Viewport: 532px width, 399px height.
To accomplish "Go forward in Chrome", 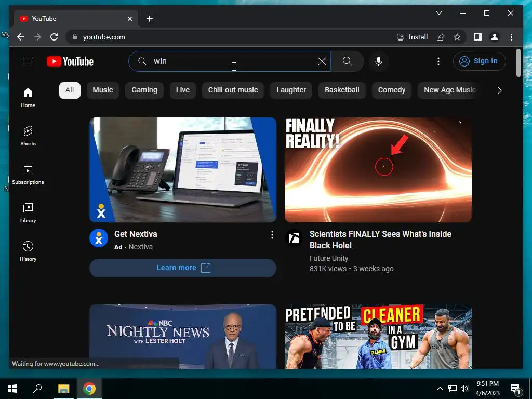I will pyautogui.click(x=37, y=37).
